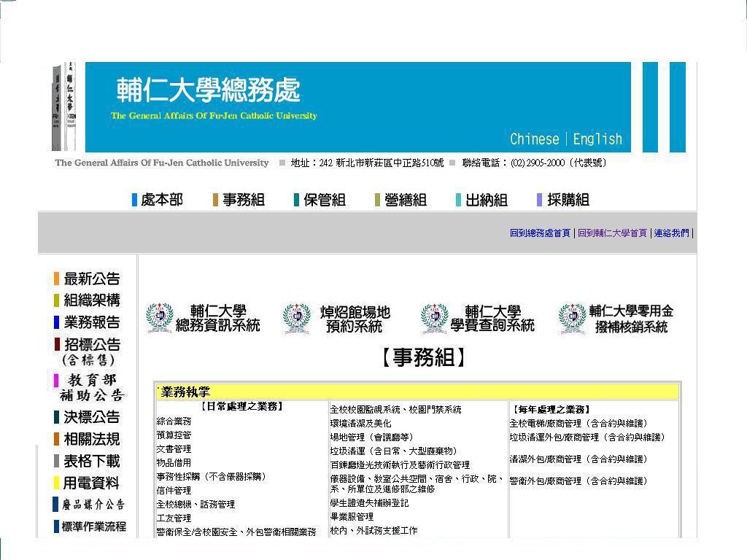Select the 學生證遺失補辦登記 entry
Viewport: 747px width, 560px height.
369,503
